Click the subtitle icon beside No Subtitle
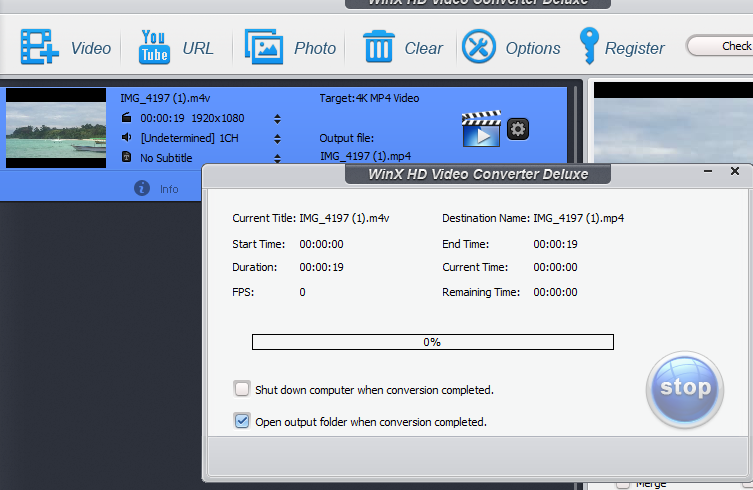The height and width of the screenshot is (490, 753). [x=126, y=157]
